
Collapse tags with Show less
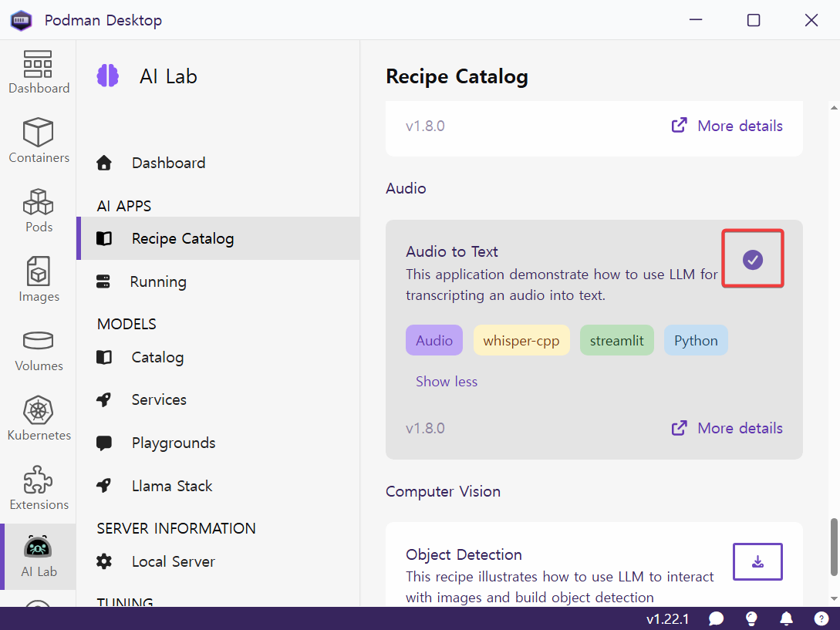click(x=446, y=382)
